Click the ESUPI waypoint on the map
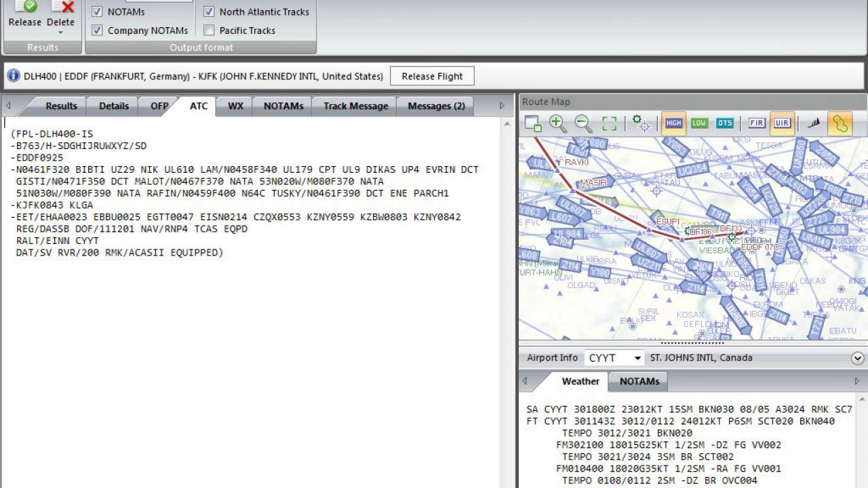The height and width of the screenshot is (488, 868). click(x=668, y=222)
